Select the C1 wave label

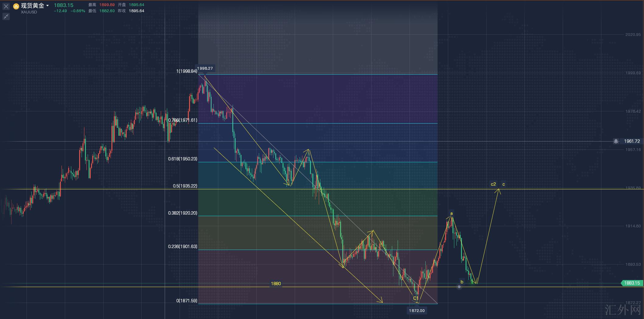coord(416,298)
